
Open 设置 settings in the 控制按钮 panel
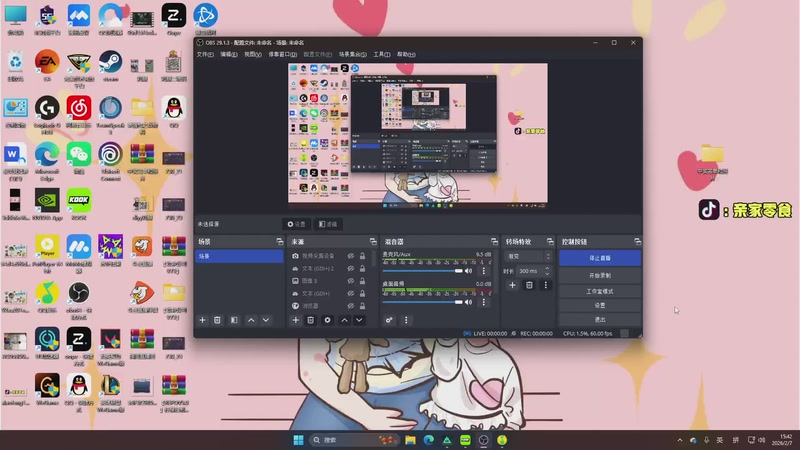click(x=600, y=305)
